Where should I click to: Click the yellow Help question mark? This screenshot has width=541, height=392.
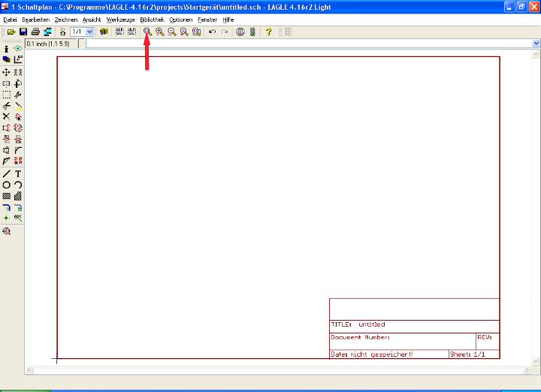coord(268,32)
